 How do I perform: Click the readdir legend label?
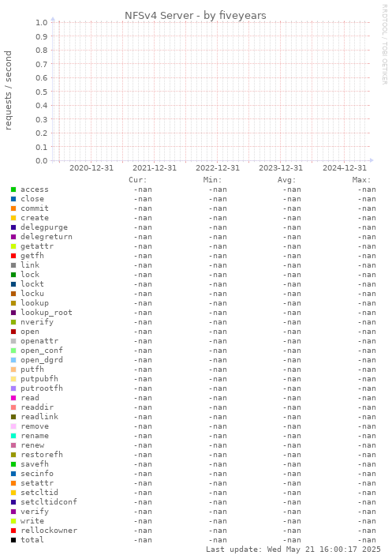tap(37, 407)
